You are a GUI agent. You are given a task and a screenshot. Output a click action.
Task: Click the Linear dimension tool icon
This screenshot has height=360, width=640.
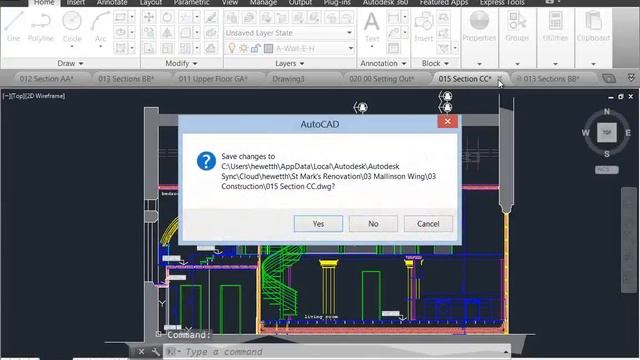393,17
